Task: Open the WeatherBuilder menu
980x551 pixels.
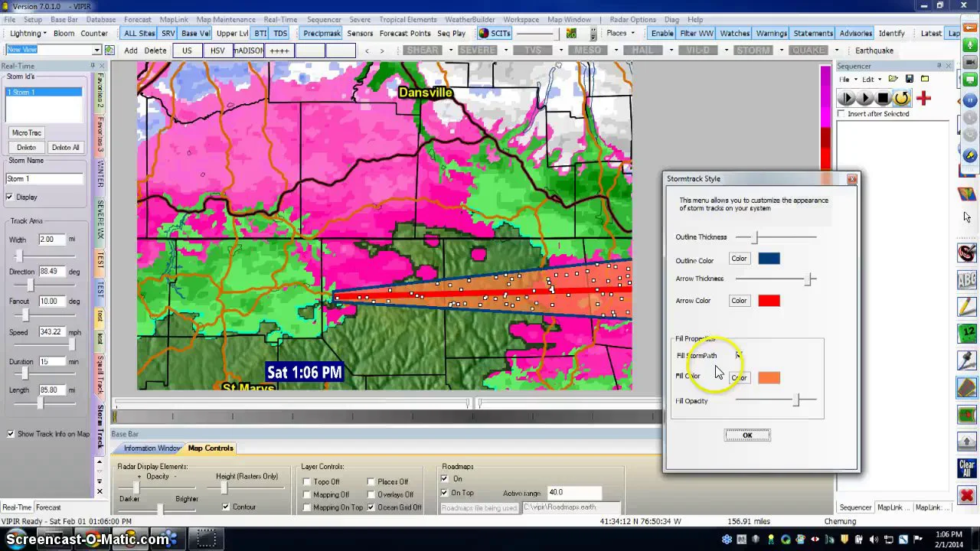Action: 469,19
